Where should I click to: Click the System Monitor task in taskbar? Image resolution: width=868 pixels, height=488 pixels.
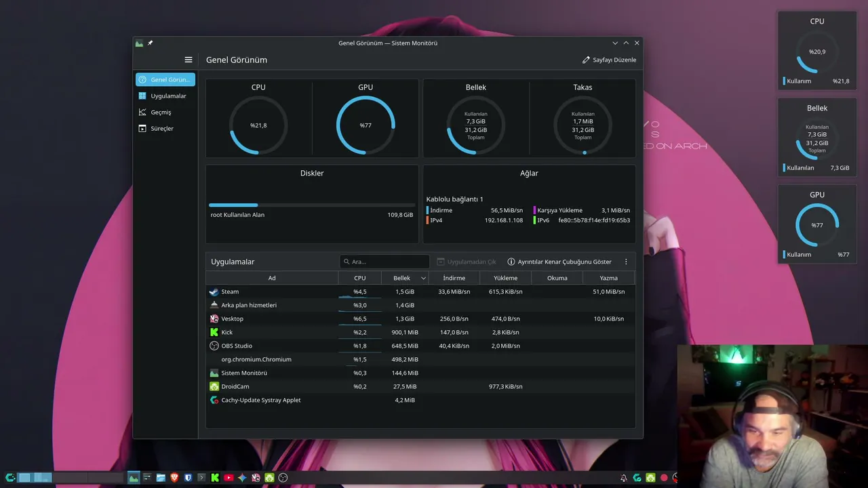tap(134, 478)
